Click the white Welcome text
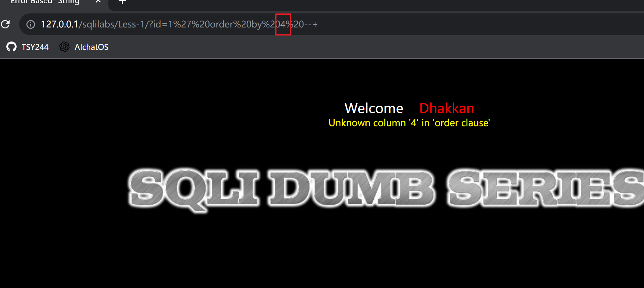Screen dimensions: 644x288 click(x=374, y=108)
